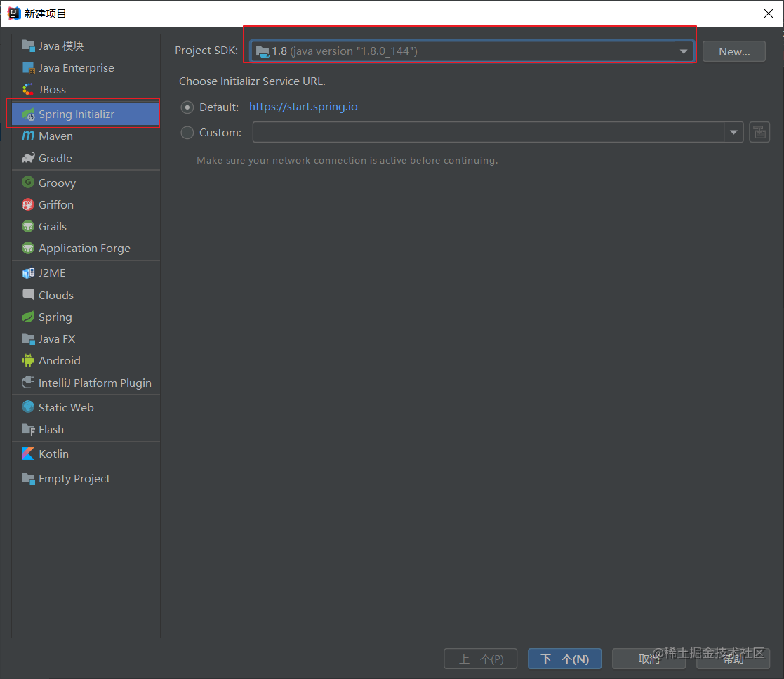Select the Groovy list label
Viewport: 784px width, 679px height.
(x=57, y=183)
